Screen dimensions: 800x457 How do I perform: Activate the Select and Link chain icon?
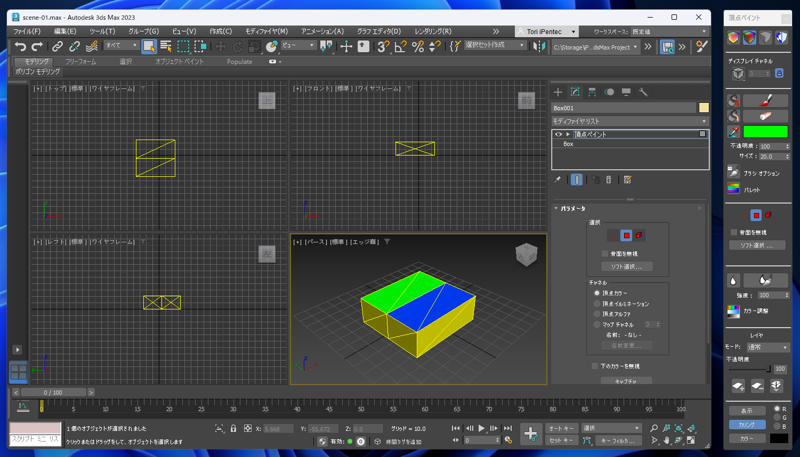coord(57,46)
